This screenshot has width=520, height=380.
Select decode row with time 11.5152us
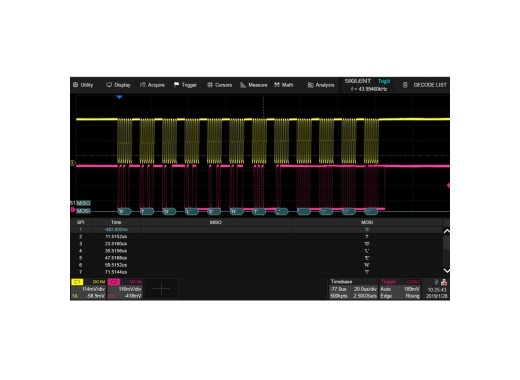click(256, 236)
